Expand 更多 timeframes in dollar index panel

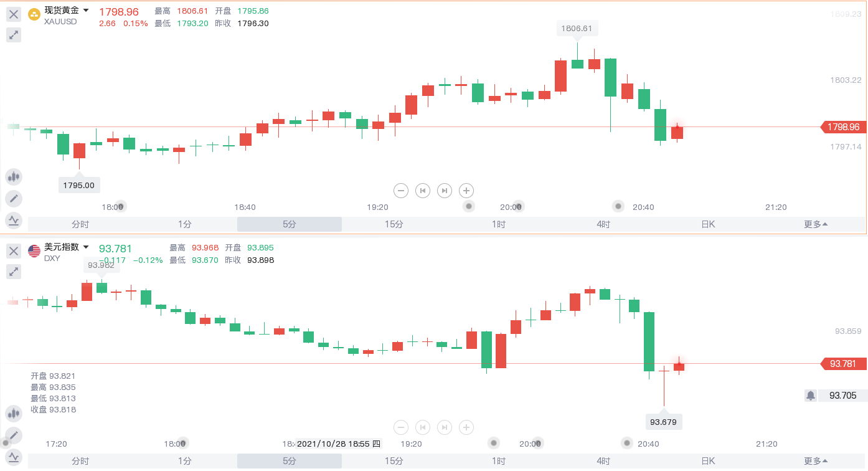coord(816,461)
